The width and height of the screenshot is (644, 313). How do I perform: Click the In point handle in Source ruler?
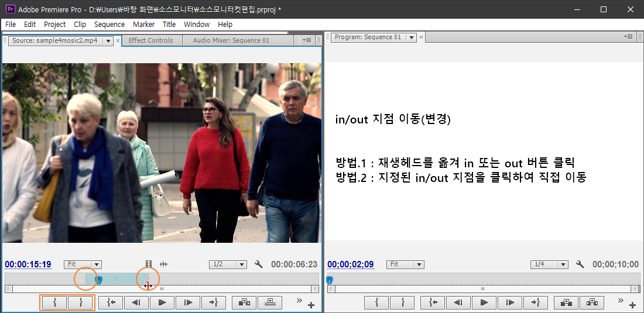click(86, 279)
